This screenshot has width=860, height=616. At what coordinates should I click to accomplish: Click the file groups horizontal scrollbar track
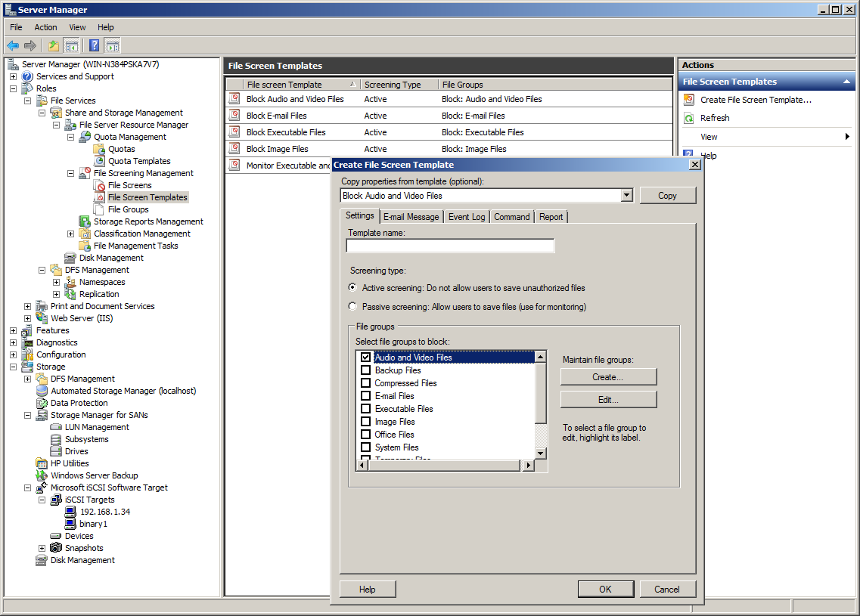click(x=444, y=466)
